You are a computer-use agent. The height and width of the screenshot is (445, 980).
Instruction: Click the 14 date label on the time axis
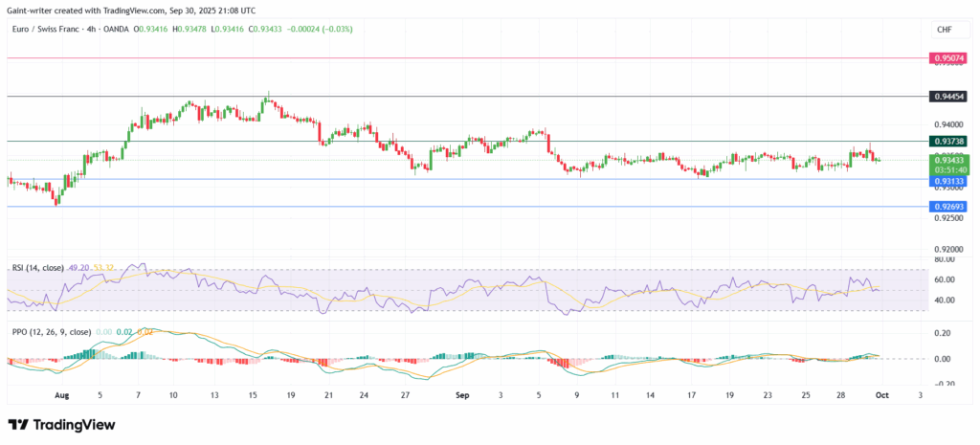click(651, 395)
